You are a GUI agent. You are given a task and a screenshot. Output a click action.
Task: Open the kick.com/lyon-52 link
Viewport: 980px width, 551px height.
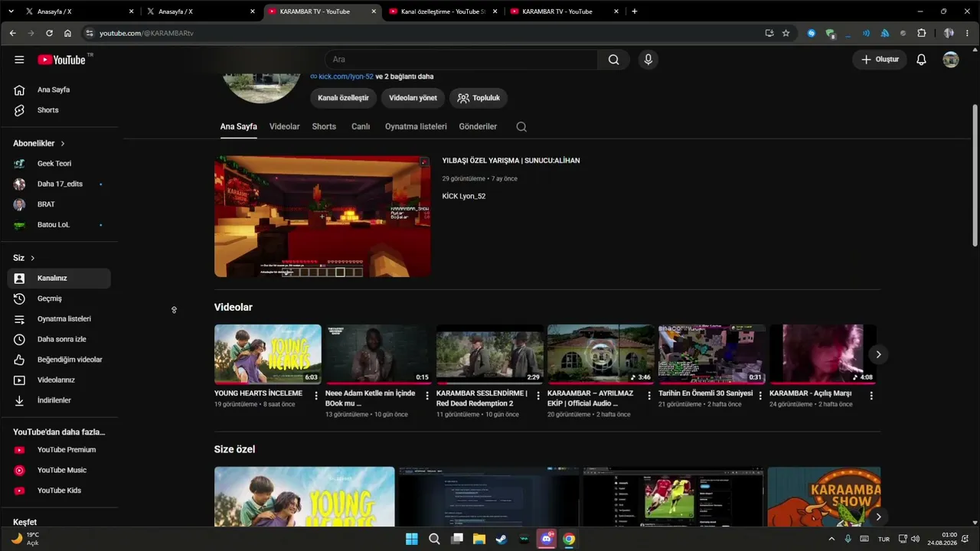(346, 77)
